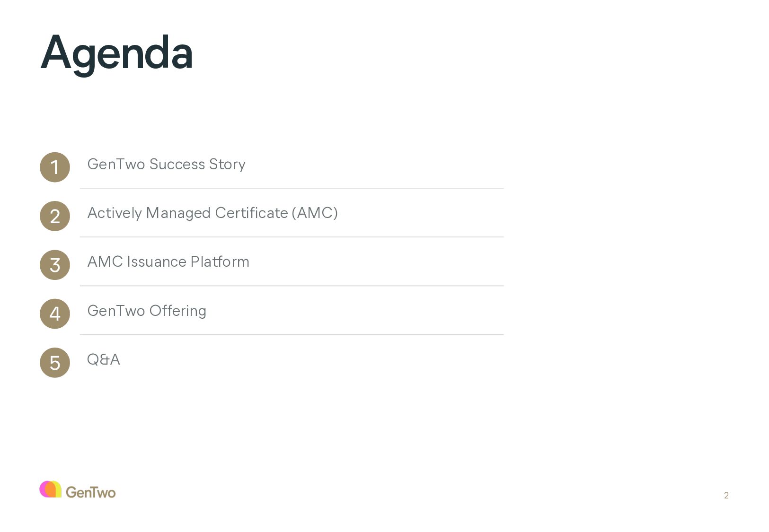Click the divider line below GenTwo Success Story

pos(292,188)
